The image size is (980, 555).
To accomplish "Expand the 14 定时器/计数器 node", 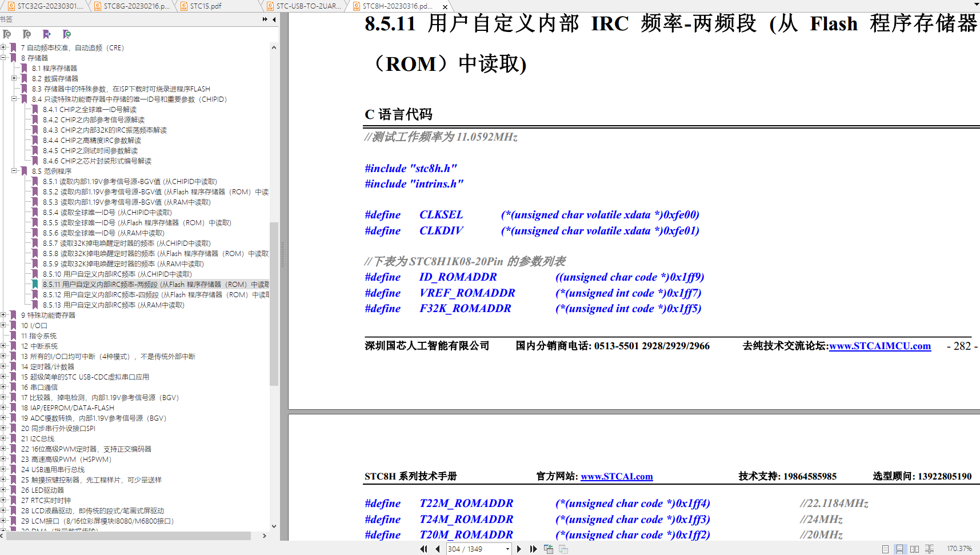I will [x=3, y=366].
